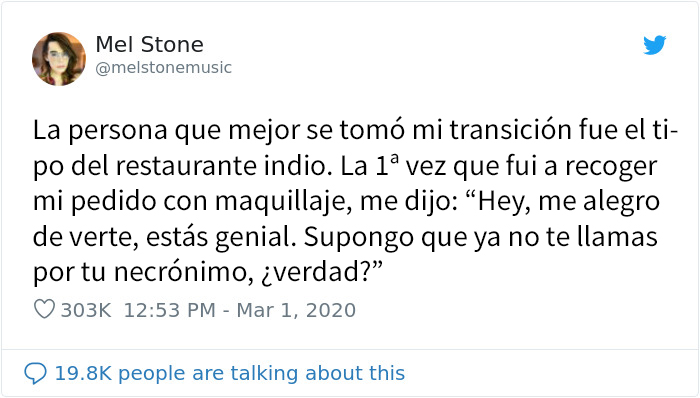
Task: Click the 303K likes count
Action: (x=86, y=310)
